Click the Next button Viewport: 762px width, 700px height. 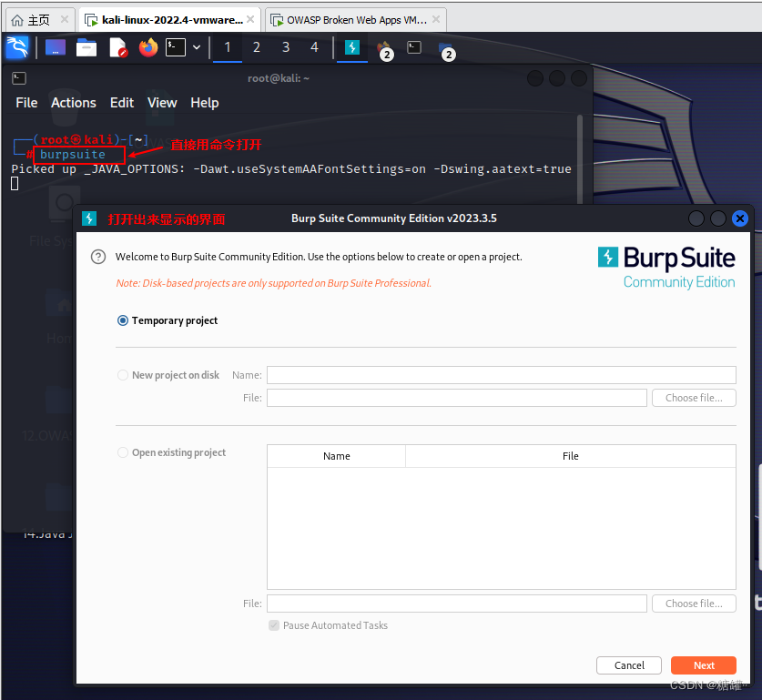703,665
